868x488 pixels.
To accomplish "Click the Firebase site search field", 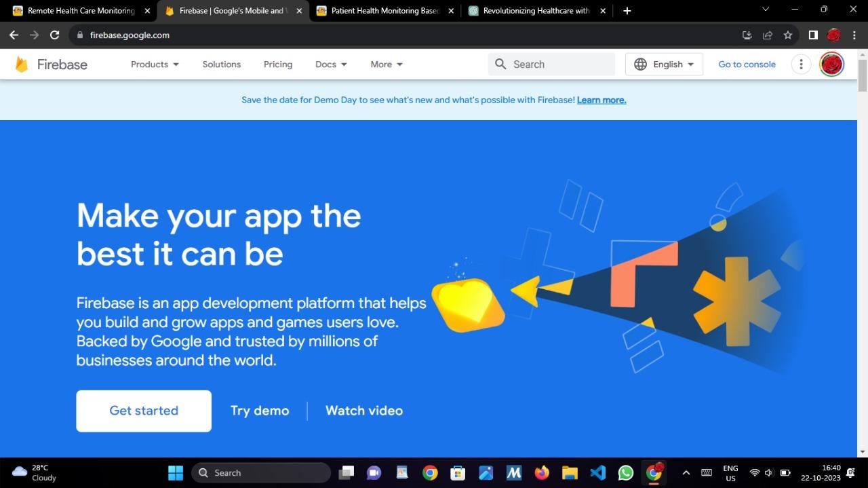I will pyautogui.click(x=551, y=64).
